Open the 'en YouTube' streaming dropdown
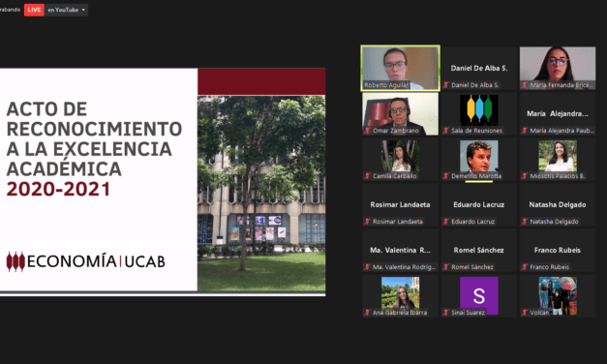The width and height of the screenshot is (607, 364). (67, 10)
